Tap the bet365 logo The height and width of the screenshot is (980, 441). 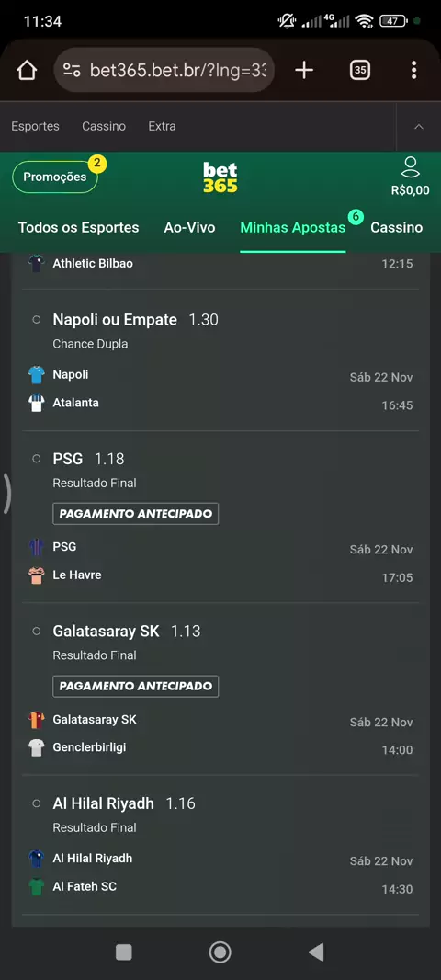pyautogui.click(x=220, y=177)
